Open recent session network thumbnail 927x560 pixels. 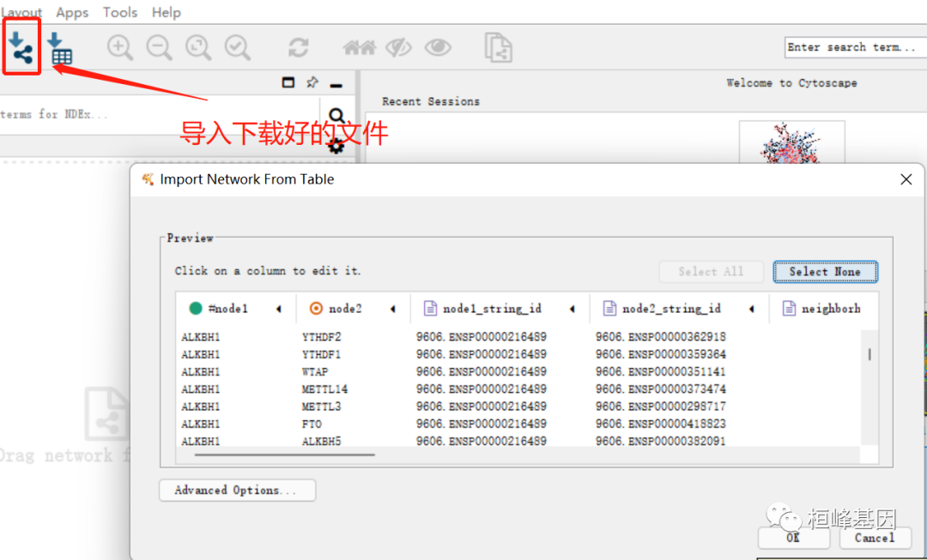tap(792, 142)
